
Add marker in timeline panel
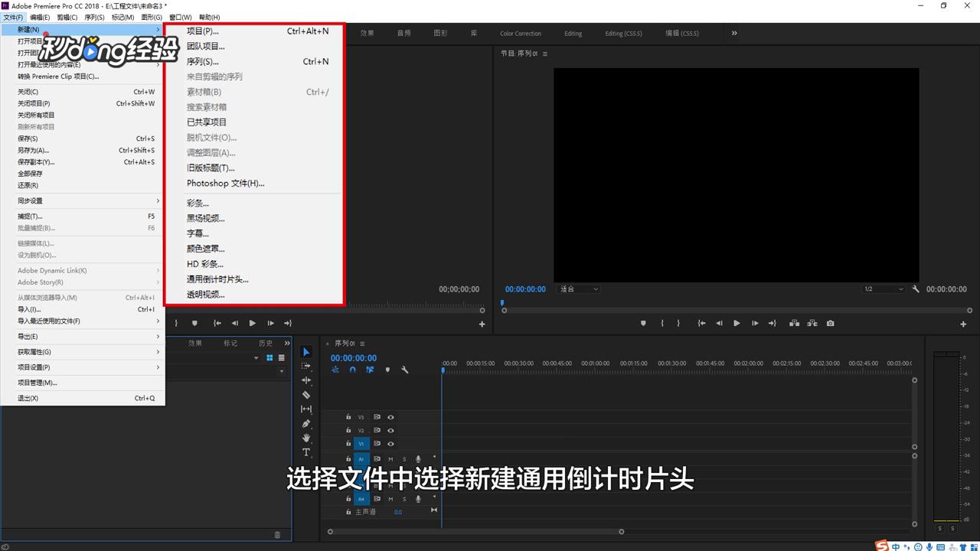387,370
